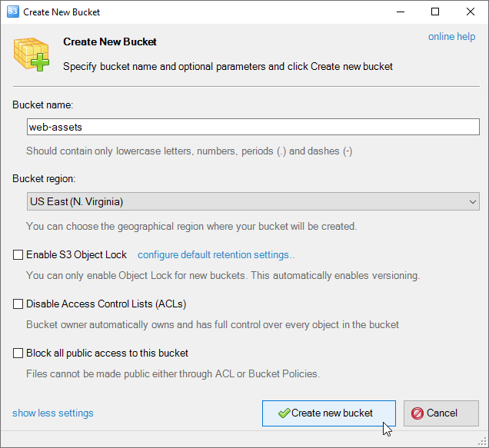Close the Create New Bucket dialog
Viewport: 489px width, 448px height.
pyautogui.click(x=471, y=12)
